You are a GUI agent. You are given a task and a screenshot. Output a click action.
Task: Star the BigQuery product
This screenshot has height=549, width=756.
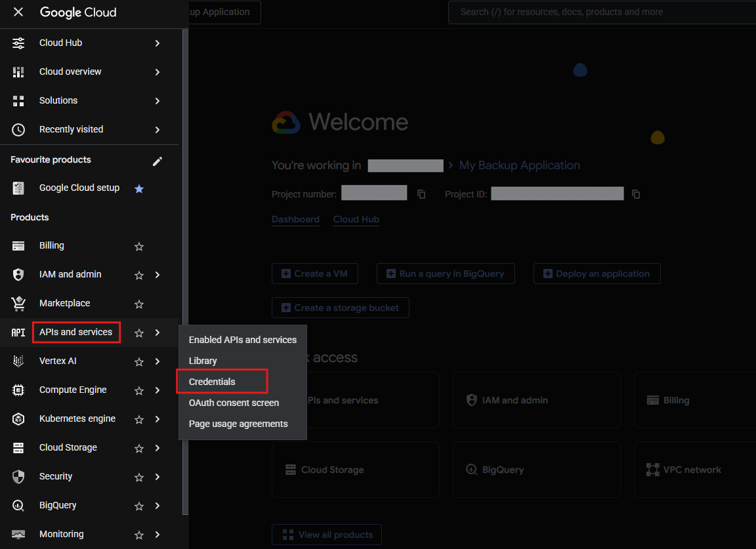pyautogui.click(x=139, y=506)
